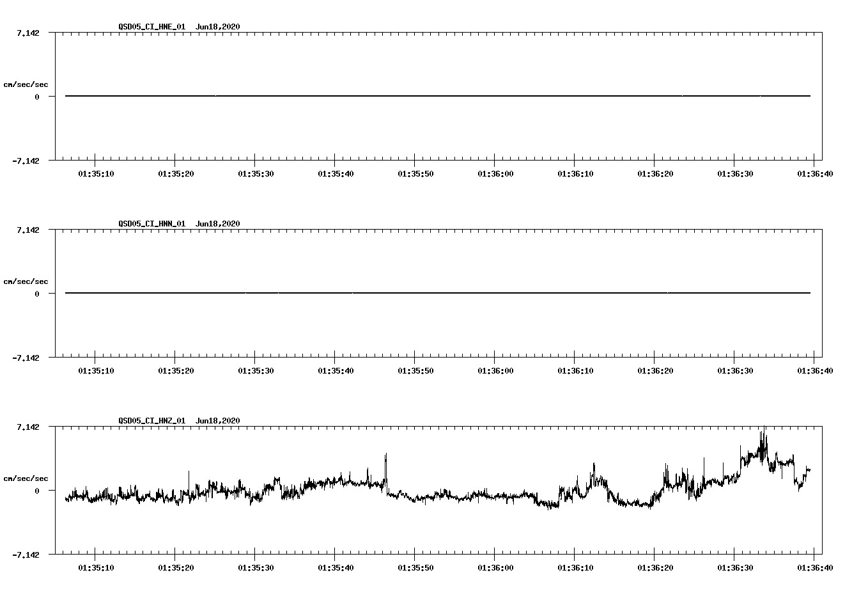Click the 01:36:30 time label on HNZ plot
The height and width of the screenshot is (591, 868).
coord(735,567)
